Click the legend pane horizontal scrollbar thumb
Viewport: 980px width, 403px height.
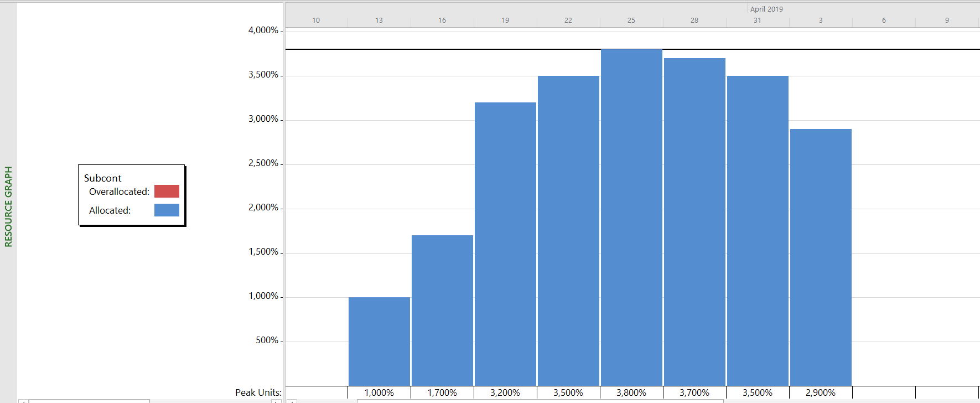point(89,401)
